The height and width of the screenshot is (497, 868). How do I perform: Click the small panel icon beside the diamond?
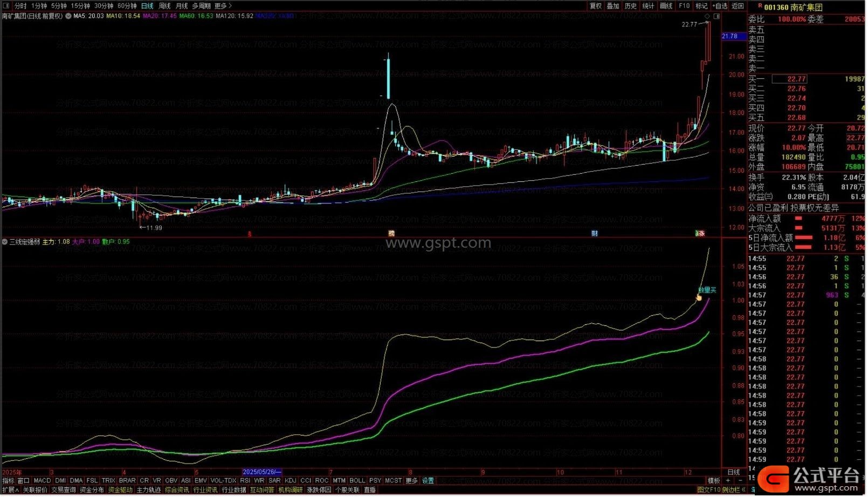pyautogui.click(x=717, y=17)
